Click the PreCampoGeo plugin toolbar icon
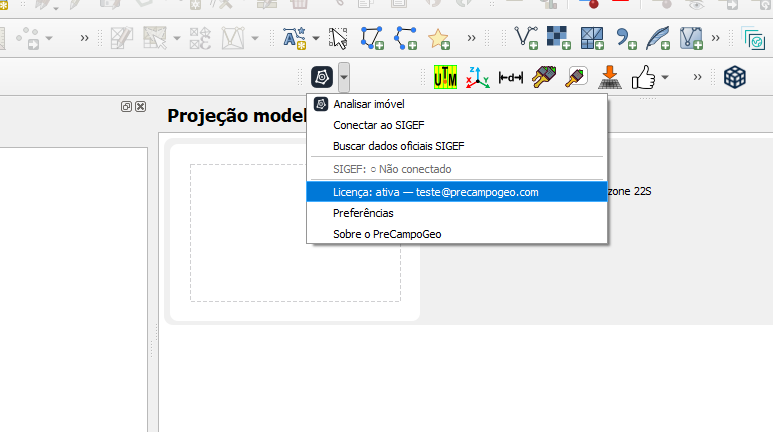 [322, 77]
